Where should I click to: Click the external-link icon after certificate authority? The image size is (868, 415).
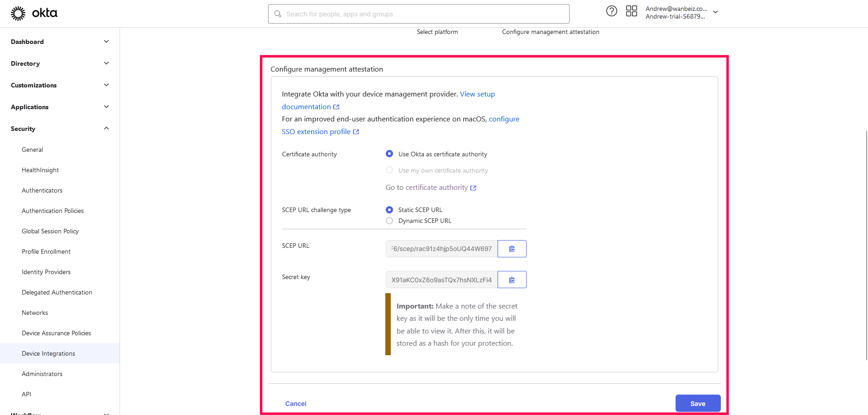pyautogui.click(x=474, y=187)
